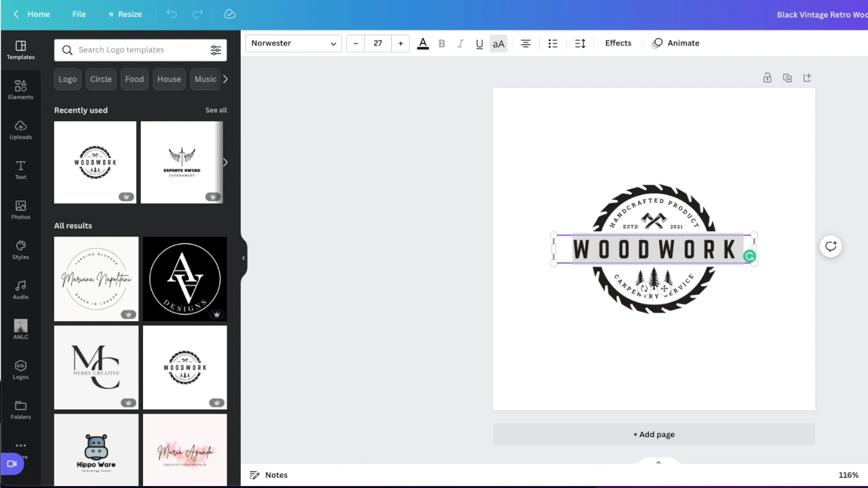Go back to Home
This screenshot has width=868, height=488.
click(31, 14)
